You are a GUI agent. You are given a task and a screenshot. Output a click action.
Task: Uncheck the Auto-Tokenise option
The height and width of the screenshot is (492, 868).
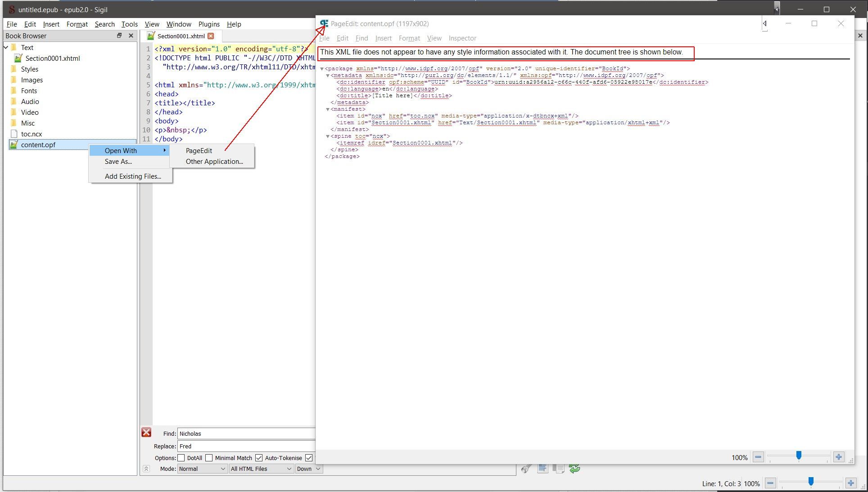(259, 458)
